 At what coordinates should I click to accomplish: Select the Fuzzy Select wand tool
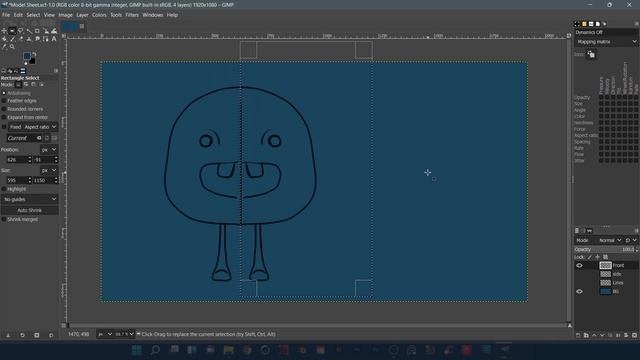[29, 31]
